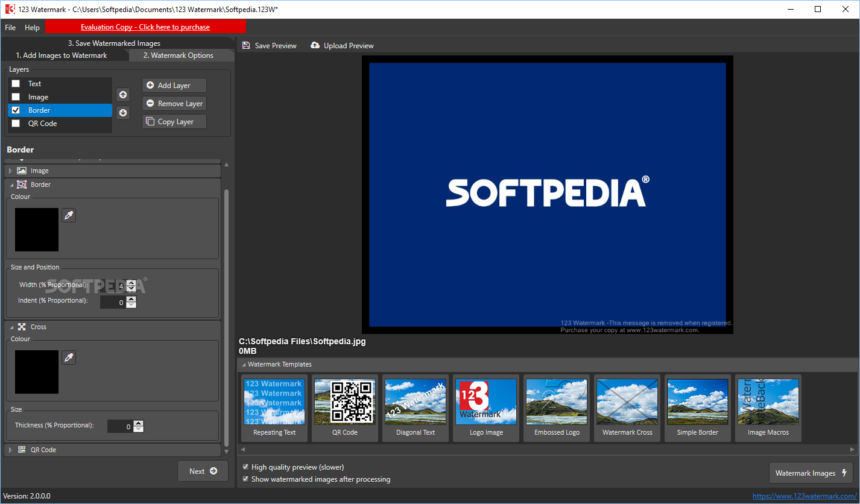Toggle Show watermarked images after processing
Image resolution: width=860 pixels, height=504 pixels.
(x=245, y=479)
